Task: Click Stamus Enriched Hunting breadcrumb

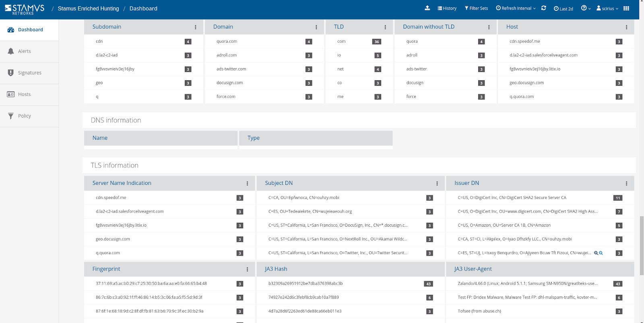Action: (88, 8)
